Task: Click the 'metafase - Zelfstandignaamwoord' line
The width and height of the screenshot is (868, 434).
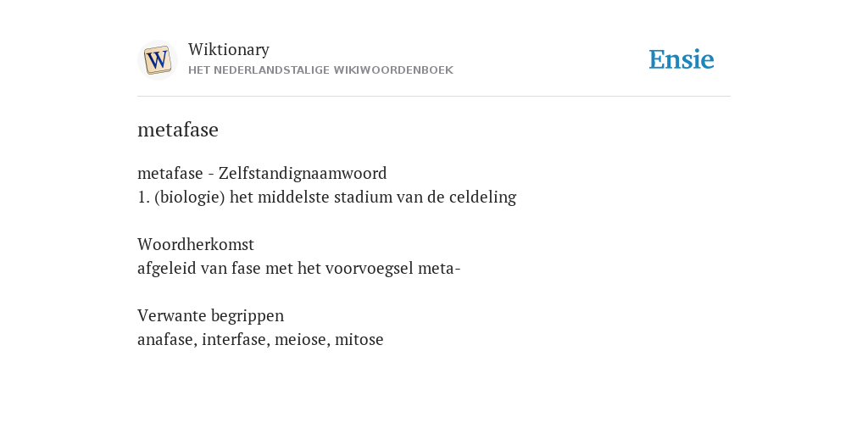Action: pos(262,174)
